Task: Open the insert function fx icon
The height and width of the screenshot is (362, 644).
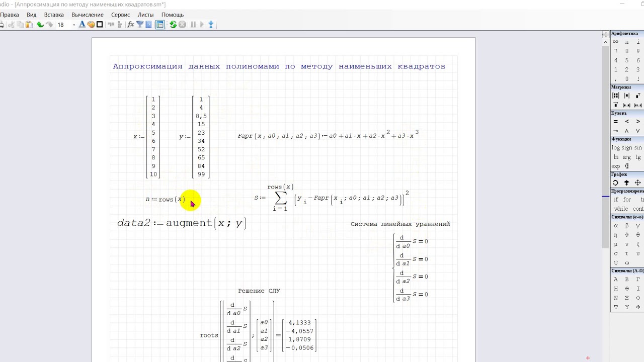Action: pos(131,25)
